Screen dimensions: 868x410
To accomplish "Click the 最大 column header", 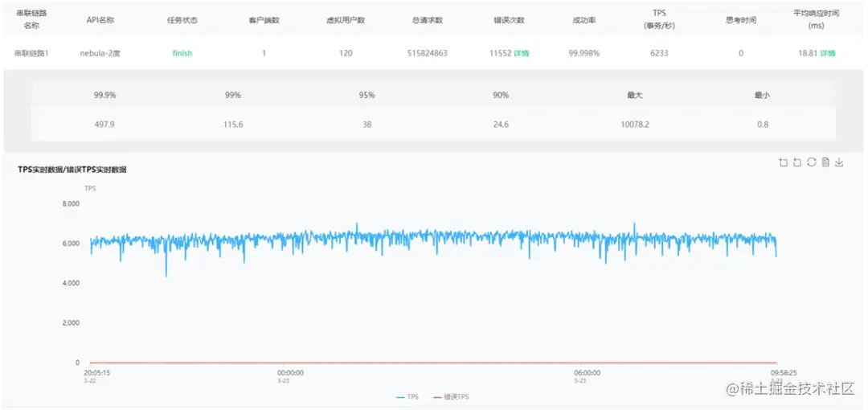I will point(635,95).
